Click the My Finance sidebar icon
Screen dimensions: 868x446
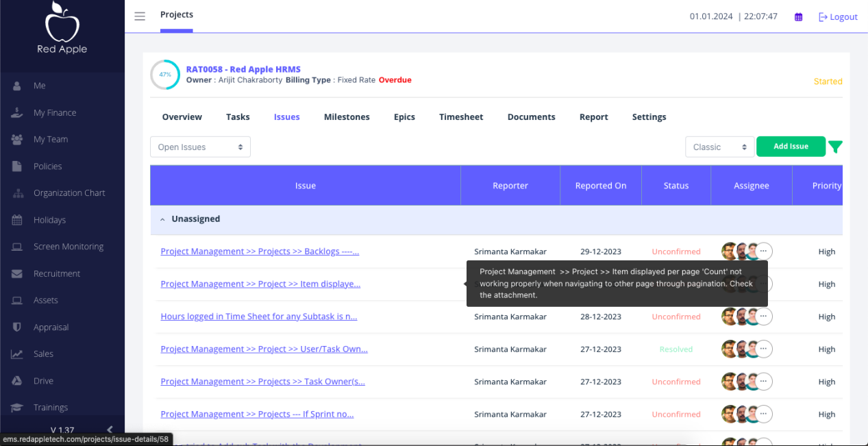pyautogui.click(x=17, y=112)
